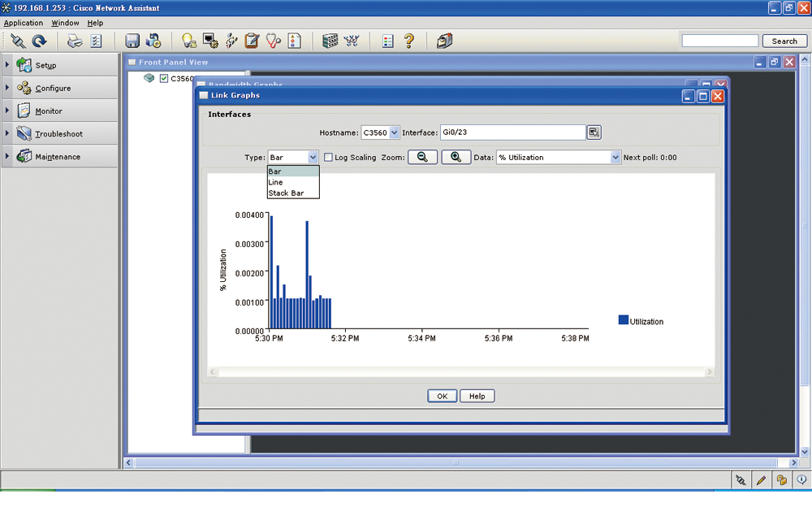Open the Inventory clipboard icon
812x508 pixels.
(253, 41)
